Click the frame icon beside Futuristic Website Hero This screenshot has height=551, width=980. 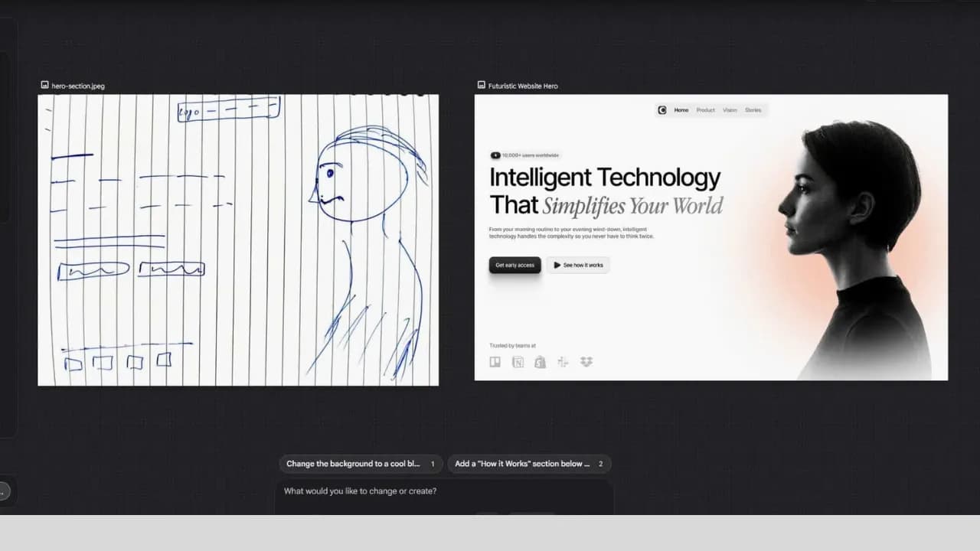pos(481,86)
